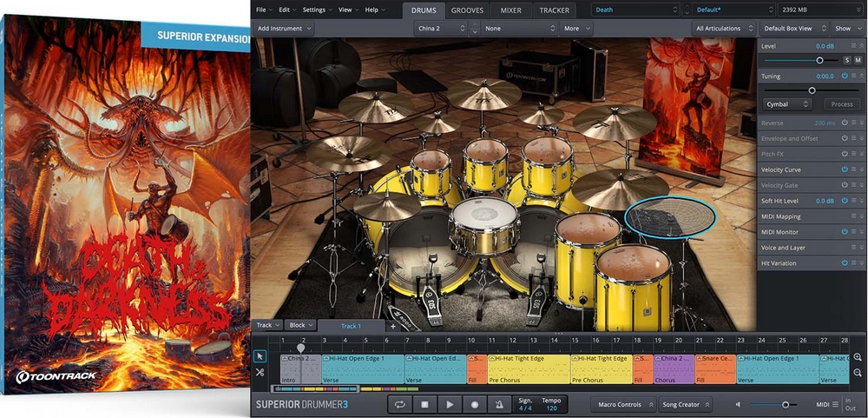Expand the Velocity Curve section chevron
This screenshot has width=868, height=418.
click(x=862, y=169)
